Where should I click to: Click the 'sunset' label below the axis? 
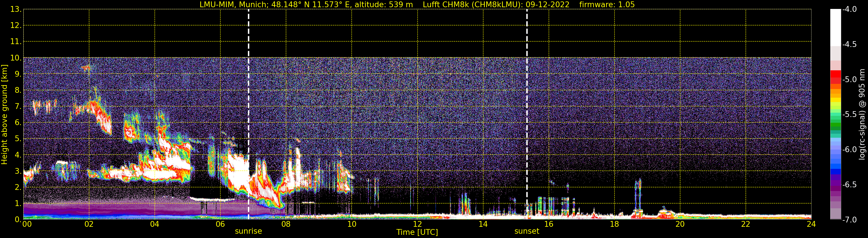(527, 231)
